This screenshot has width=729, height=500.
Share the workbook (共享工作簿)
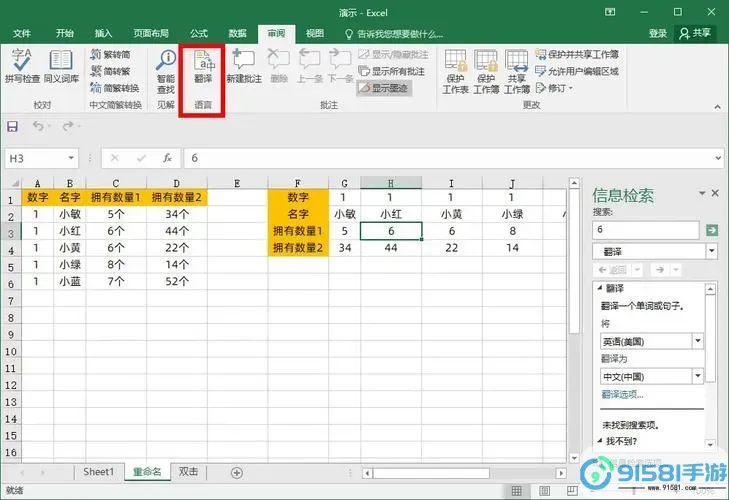[x=517, y=71]
